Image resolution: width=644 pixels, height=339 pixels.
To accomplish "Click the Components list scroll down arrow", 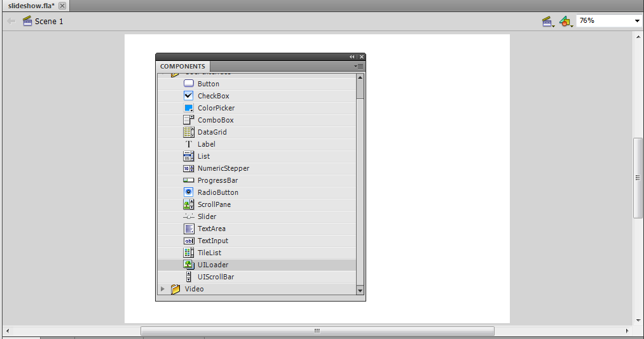I will 360,291.
